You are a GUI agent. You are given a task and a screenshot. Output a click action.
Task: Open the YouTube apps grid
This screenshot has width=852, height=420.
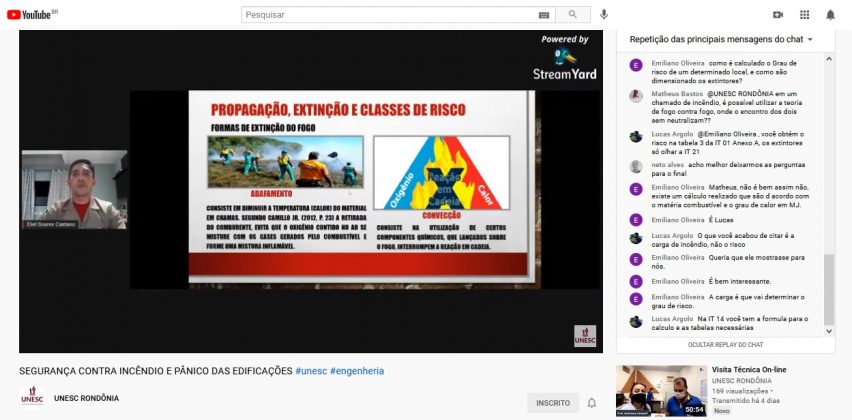(804, 15)
